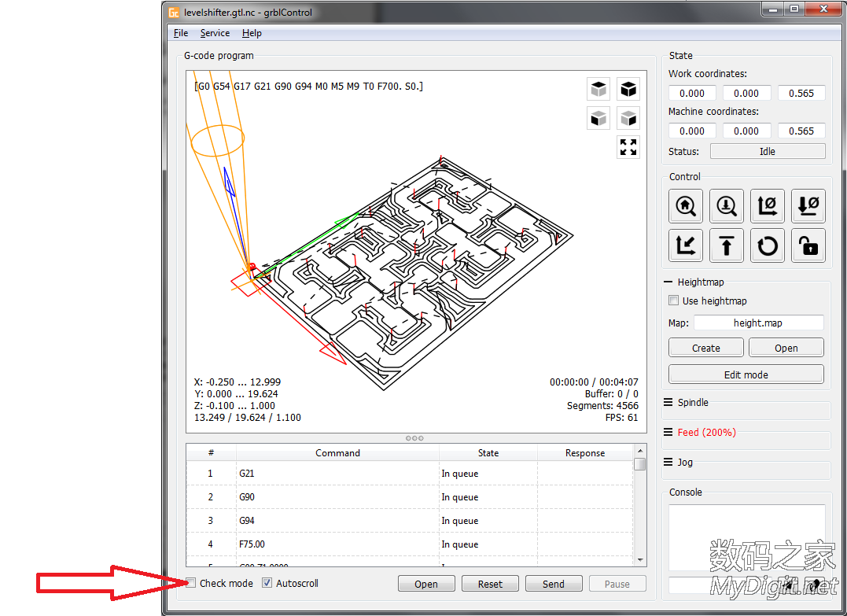
Task: Expand the Feed (200%) panel
Action: [668, 432]
